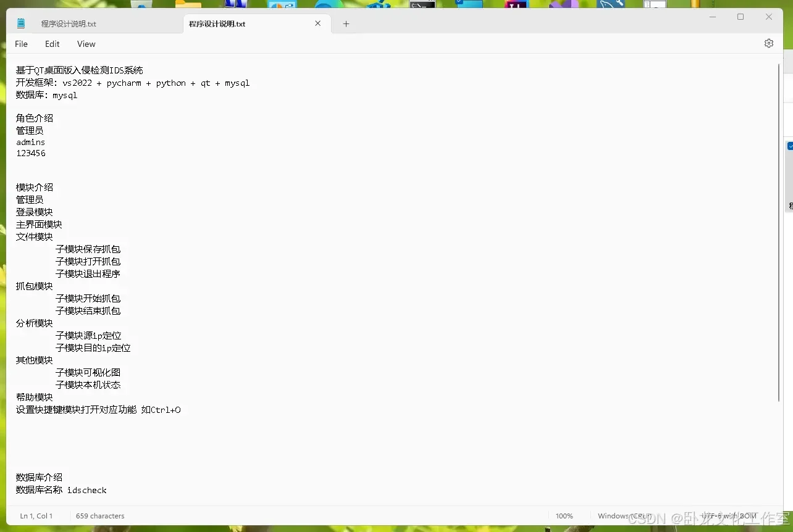The width and height of the screenshot is (793, 532).
Task: Click the line 子模块打开抓包
Action: tap(88, 261)
